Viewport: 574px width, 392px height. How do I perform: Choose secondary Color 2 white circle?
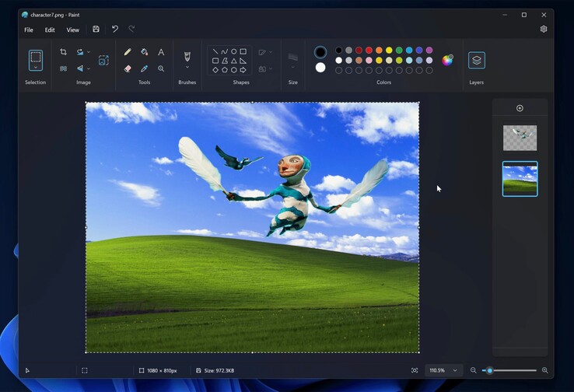320,68
